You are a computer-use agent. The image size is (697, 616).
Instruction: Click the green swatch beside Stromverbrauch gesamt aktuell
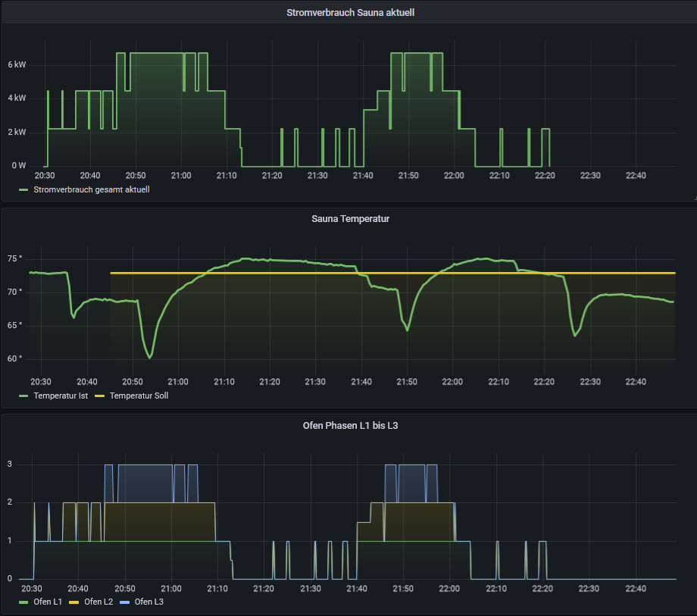(23, 189)
